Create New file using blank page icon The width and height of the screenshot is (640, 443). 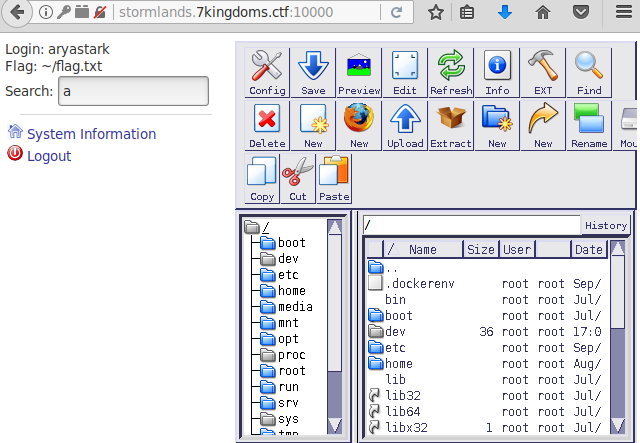click(313, 126)
